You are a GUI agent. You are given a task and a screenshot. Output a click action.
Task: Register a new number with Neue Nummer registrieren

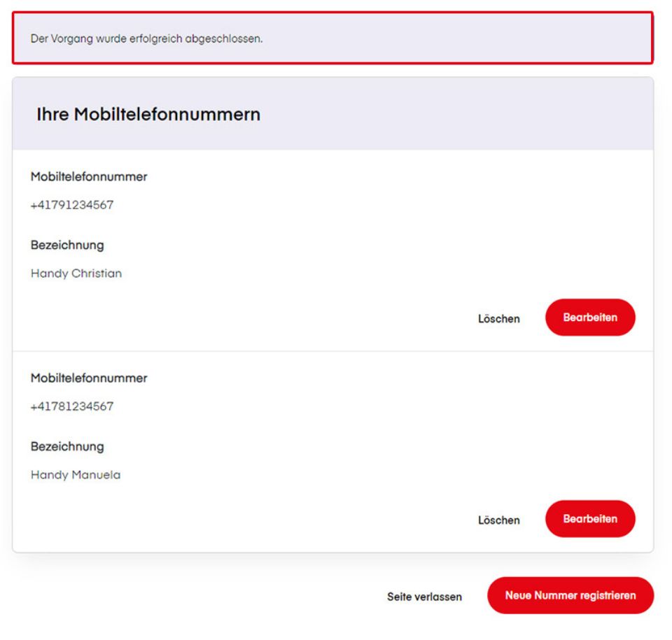[x=570, y=596]
